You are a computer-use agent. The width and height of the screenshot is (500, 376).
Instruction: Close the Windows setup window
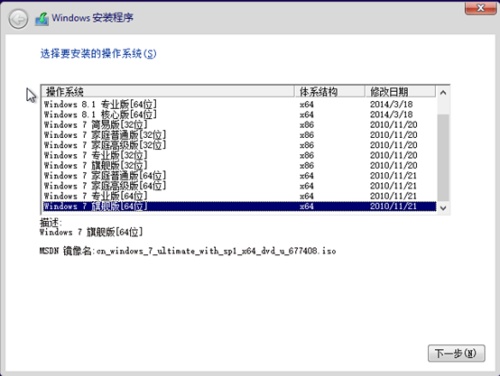point(480,8)
